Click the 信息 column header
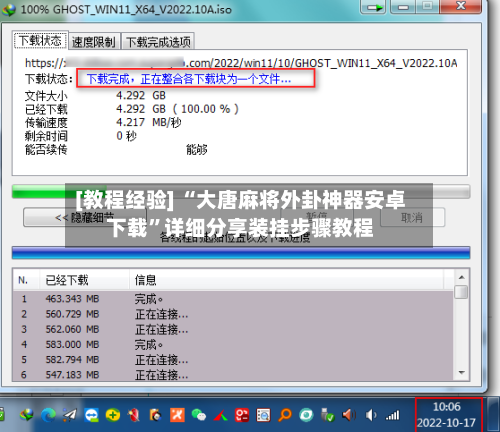The width and height of the screenshot is (500, 432). 286,280
